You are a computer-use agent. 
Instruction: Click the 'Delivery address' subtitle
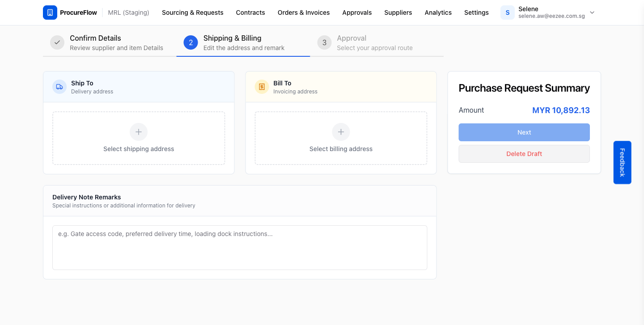(x=92, y=92)
